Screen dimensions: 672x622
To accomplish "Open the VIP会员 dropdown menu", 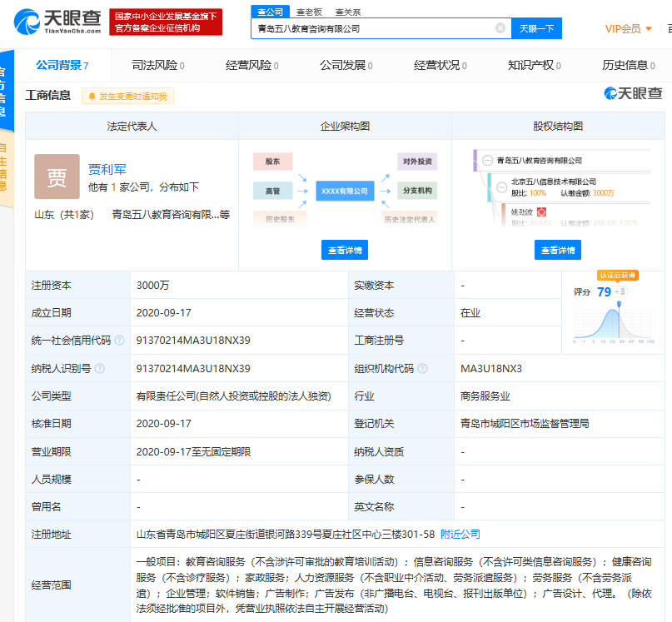I will (x=628, y=29).
